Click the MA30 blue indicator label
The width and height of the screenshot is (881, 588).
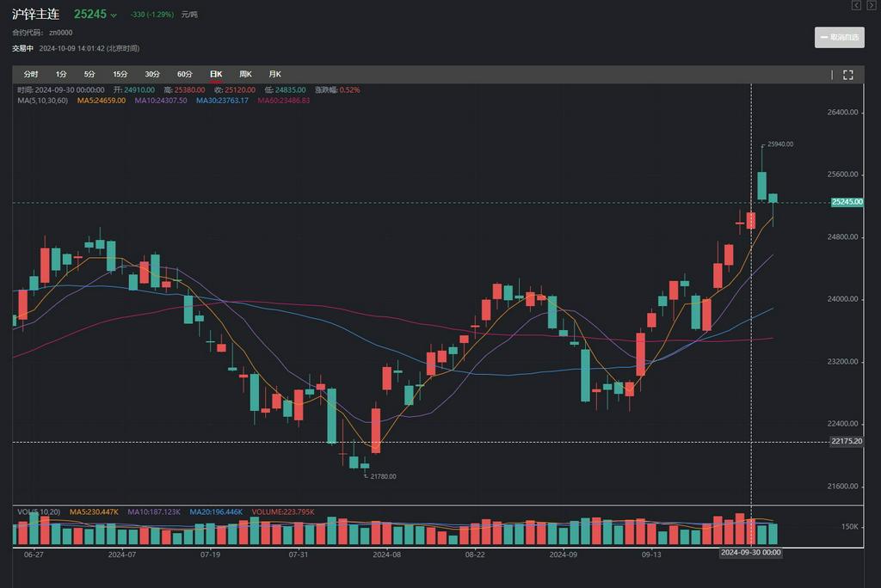(x=222, y=101)
